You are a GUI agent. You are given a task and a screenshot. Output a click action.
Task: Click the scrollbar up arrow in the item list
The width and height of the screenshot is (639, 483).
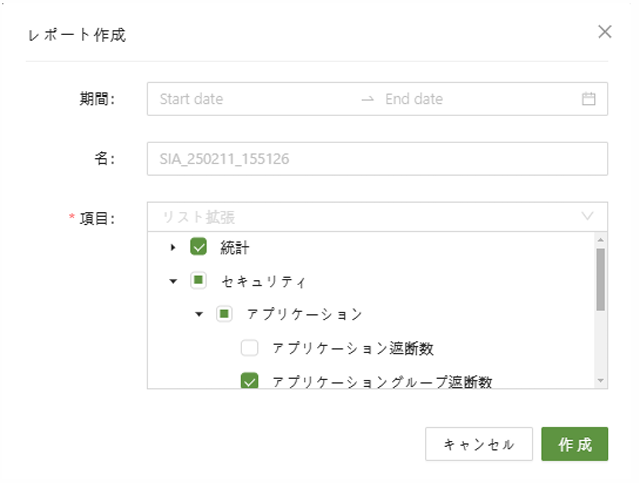pyautogui.click(x=600, y=240)
